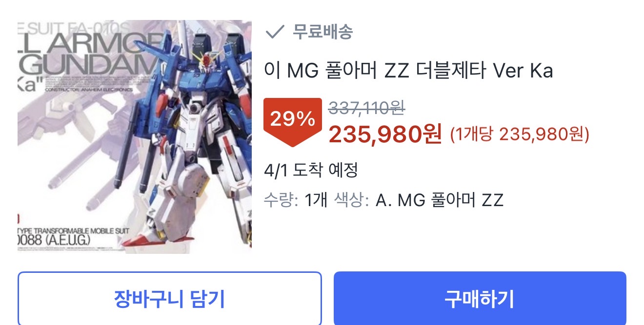
Task: Open the Gundam box art product thumbnail
Action: point(135,136)
